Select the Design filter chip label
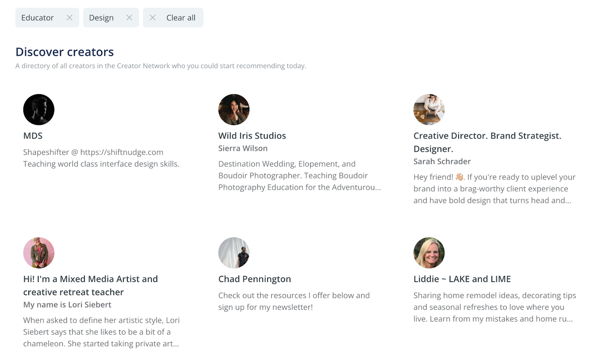 click(101, 18)
